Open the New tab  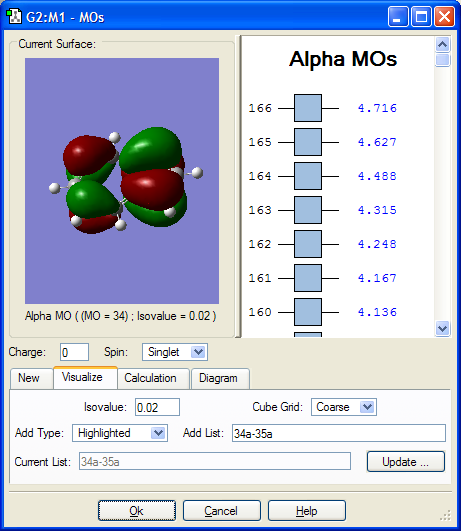tap(29, 378)
